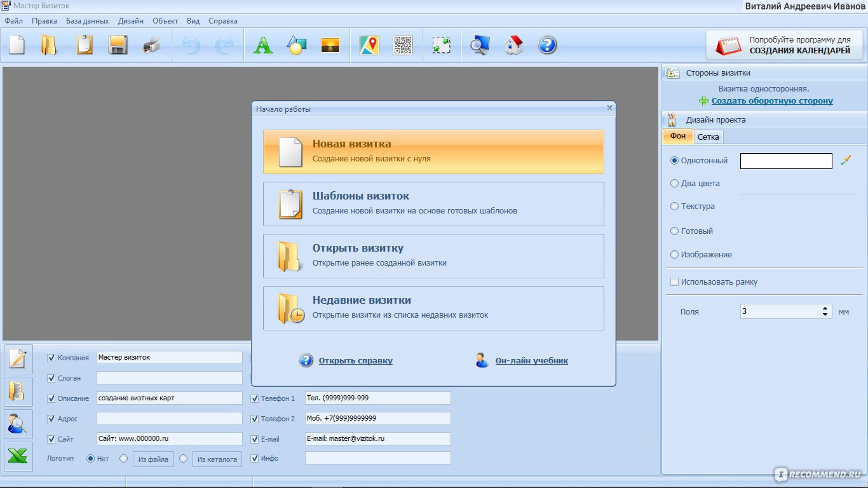Open the Дизайн menu
Screen dimensions: 868x488
pos(131,21)
